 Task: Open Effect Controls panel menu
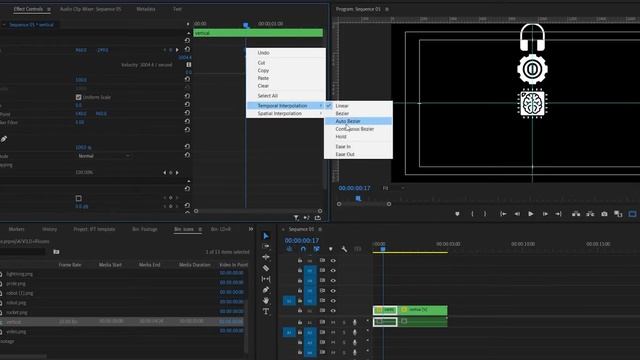(x=49, y=9)
